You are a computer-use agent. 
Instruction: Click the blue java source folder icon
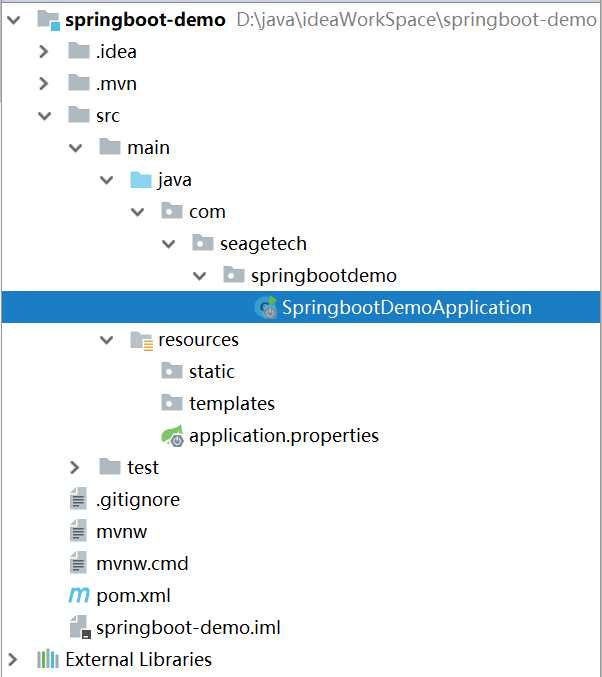(141, 180)
